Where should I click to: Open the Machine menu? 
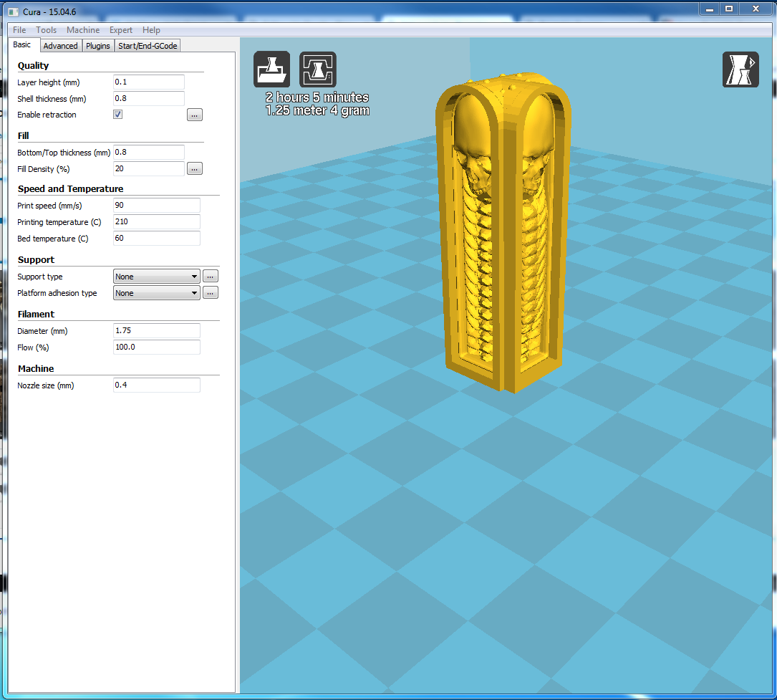coord(83,30)
